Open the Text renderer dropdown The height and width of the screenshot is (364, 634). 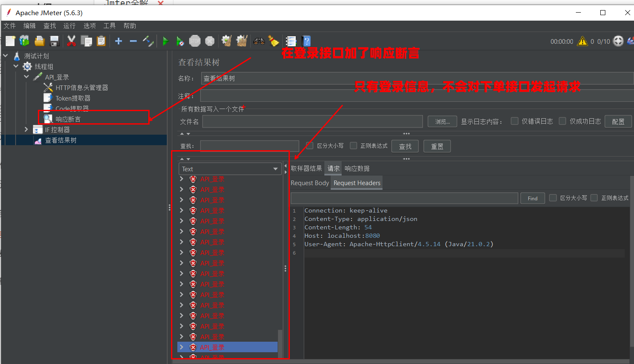coord(230,169)
